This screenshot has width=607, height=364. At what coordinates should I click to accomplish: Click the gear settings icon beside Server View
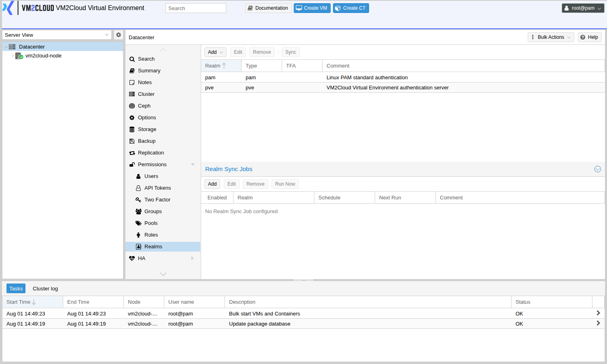(x=119, y=35)
